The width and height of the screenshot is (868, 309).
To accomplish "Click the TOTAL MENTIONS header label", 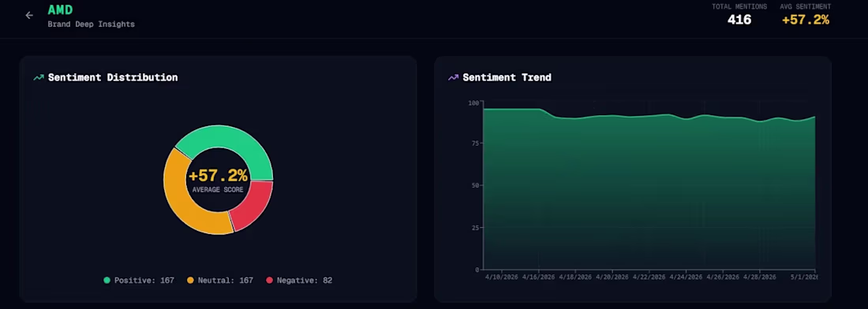I will click(x=739, y=6).
